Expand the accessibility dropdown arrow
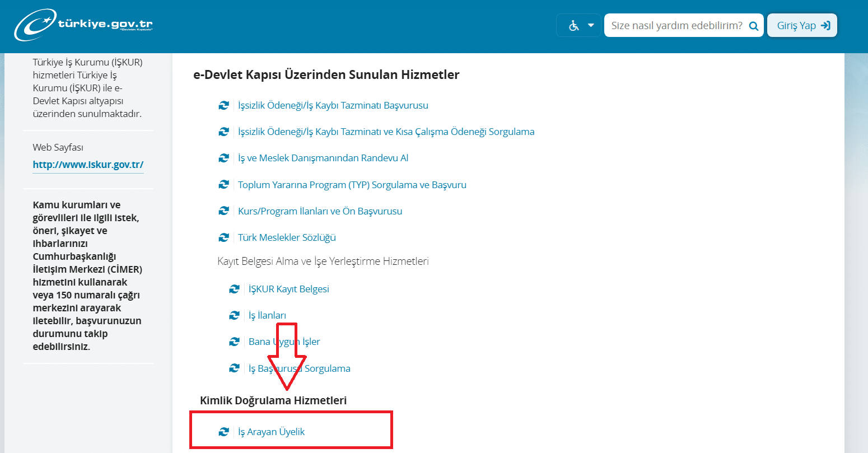 pos(591,26)
